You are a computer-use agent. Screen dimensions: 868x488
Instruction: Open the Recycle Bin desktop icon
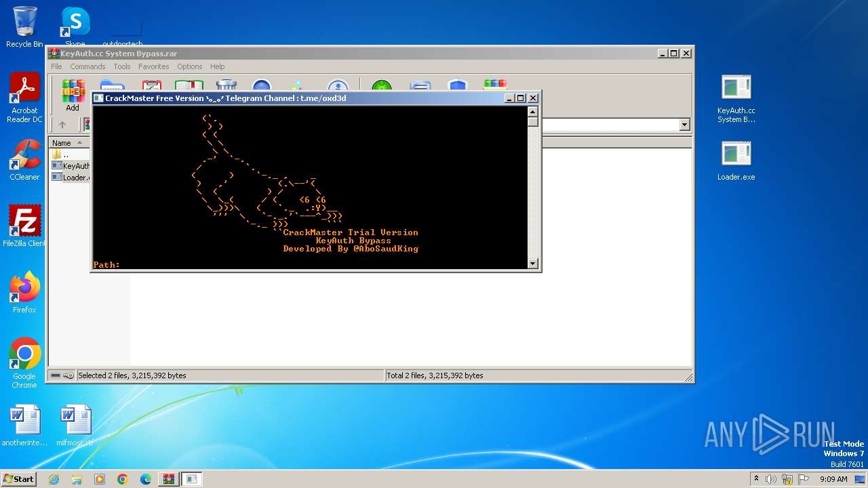24,27
